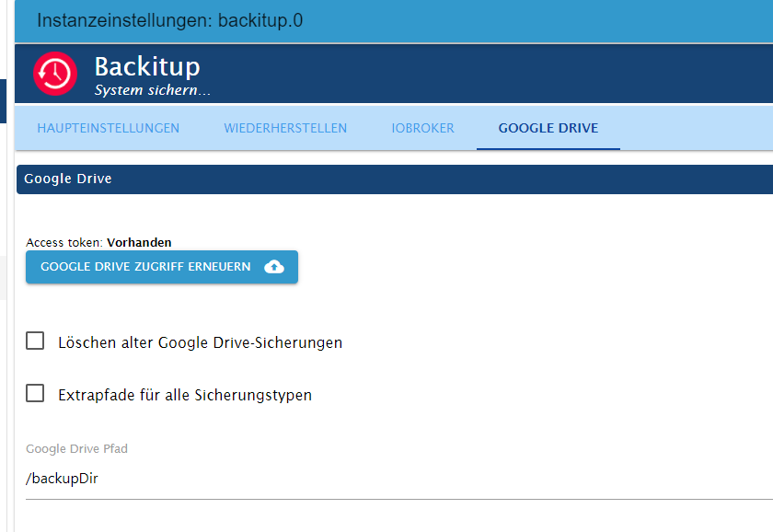Viewport: 773px width, 532px height.
Task: Click the System sichern… subtitle
Action: pyautogui.click(x=153, y=90)
